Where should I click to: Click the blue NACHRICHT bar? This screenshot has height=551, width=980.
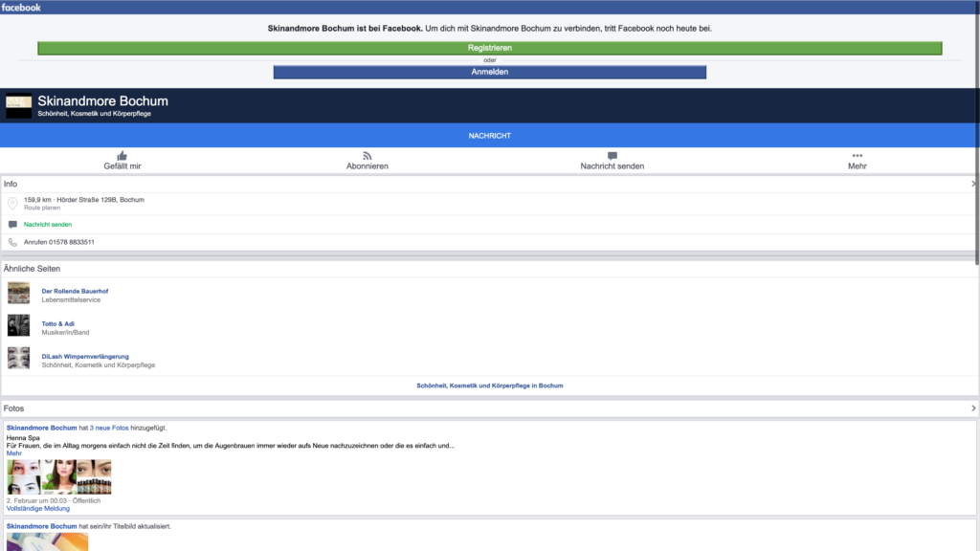[489, 136]
